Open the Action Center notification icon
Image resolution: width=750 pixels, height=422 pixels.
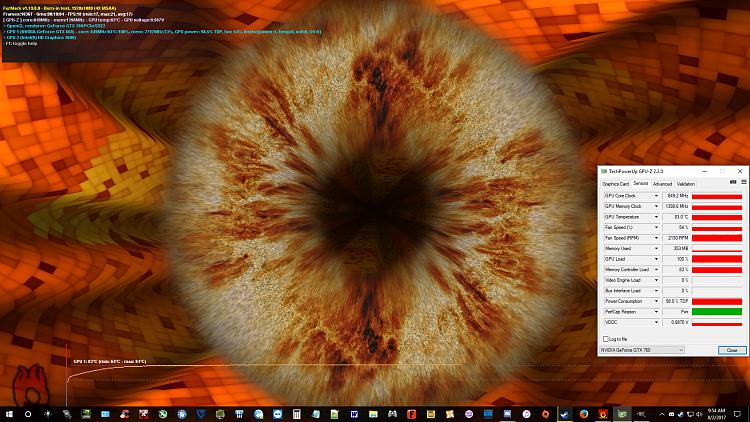point(737,414)
